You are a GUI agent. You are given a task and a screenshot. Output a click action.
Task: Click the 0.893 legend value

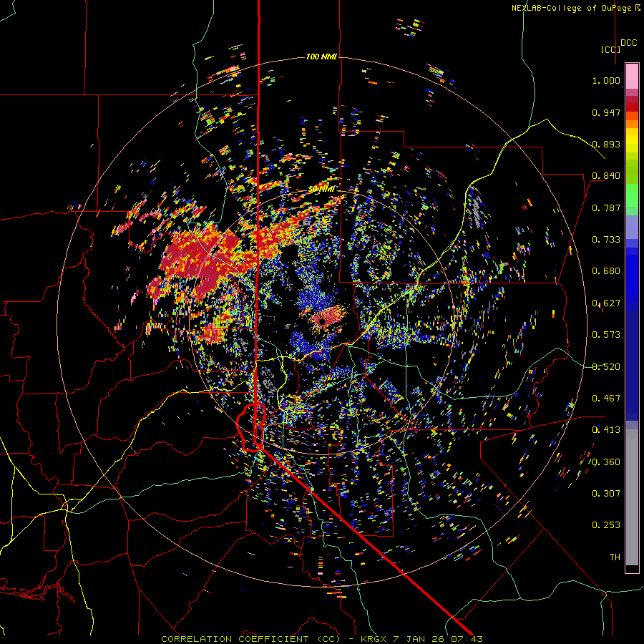pos(606,144)
